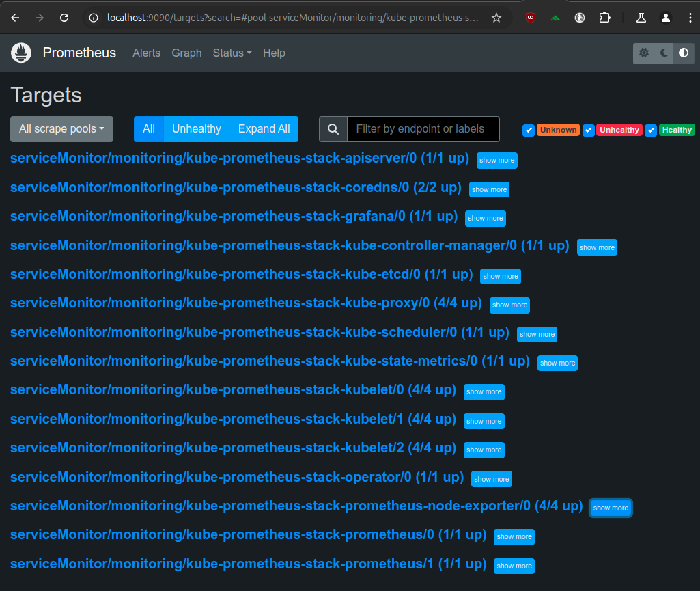Image resolution: width=700 pixels, height=591 pixels.
Task: Bookmark this page with star icon
Action: [x=496, y=18]
